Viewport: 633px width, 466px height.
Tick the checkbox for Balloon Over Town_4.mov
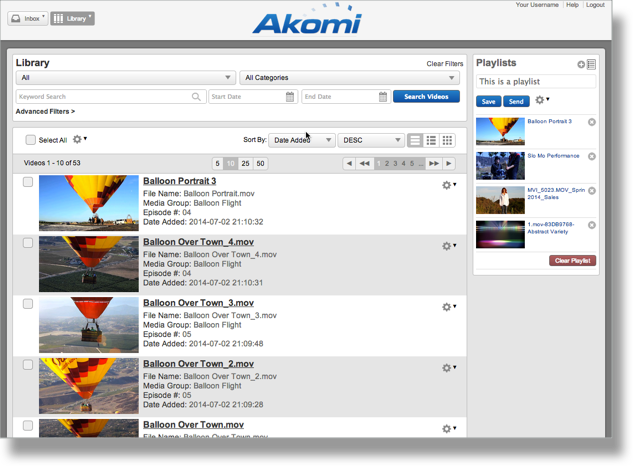coord(28,243)
